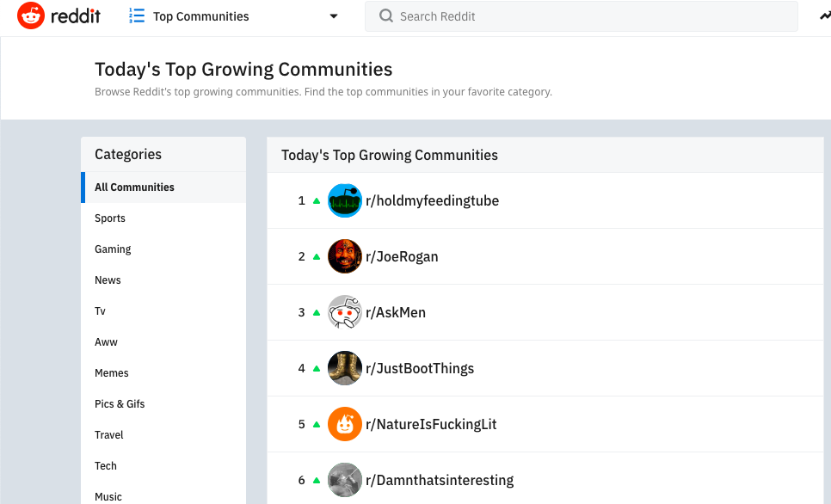The width and height of the screenshot is (831, 504).
Task: Click the r/NatureIsFuckingLit flame avatar
Action: [345, 424]
